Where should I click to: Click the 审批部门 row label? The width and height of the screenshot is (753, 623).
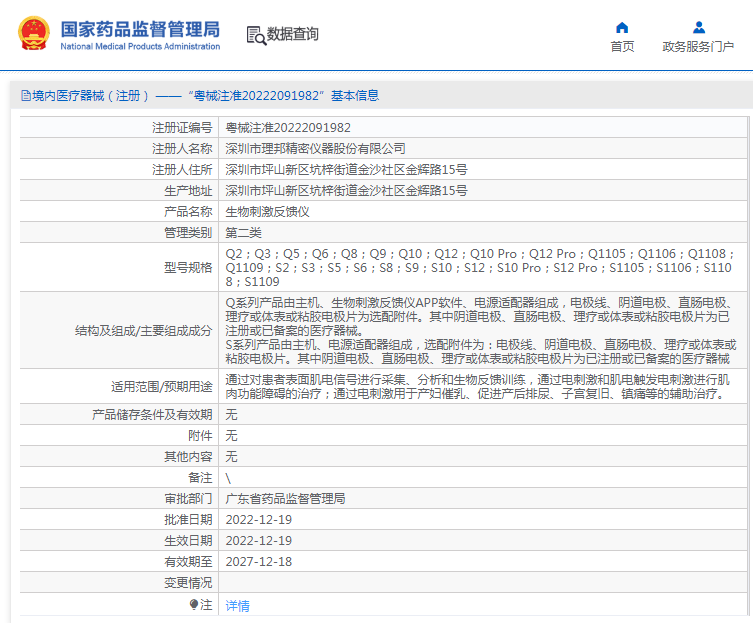[188, 499]
